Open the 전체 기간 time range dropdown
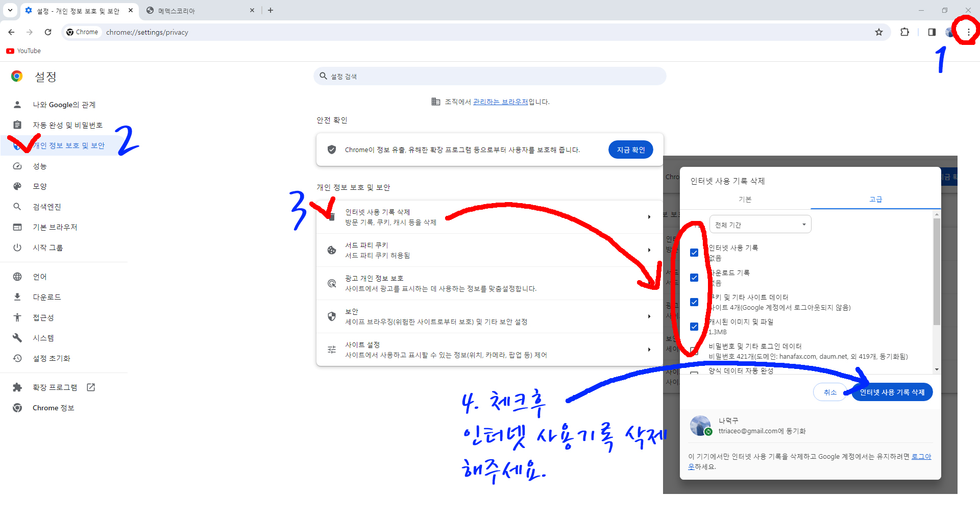 click(x=759, y=225)
